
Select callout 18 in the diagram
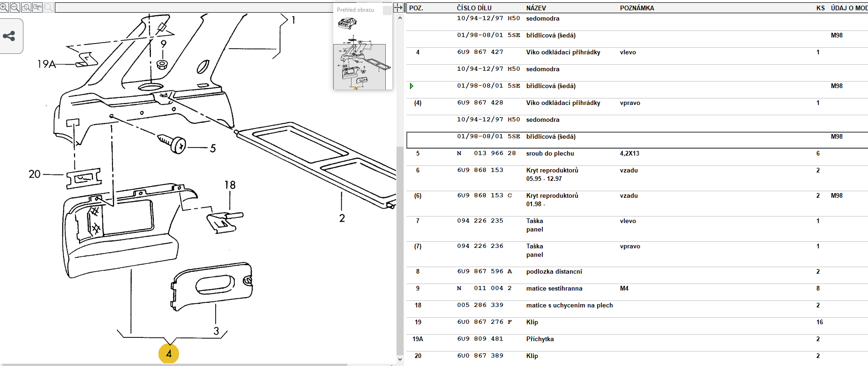click(230, 185)
